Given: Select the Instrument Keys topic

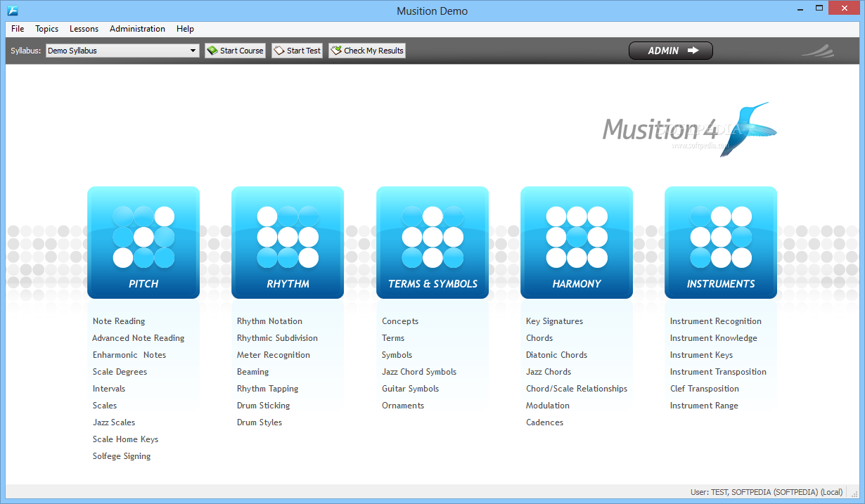Looking at the screenshot, I should (x=702, y=355).
